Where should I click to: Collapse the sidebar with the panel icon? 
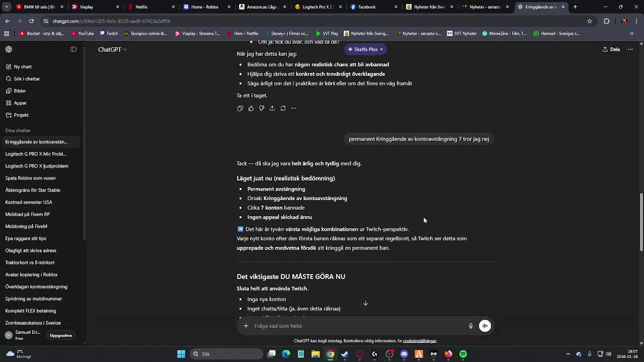[x=73, y=49]
